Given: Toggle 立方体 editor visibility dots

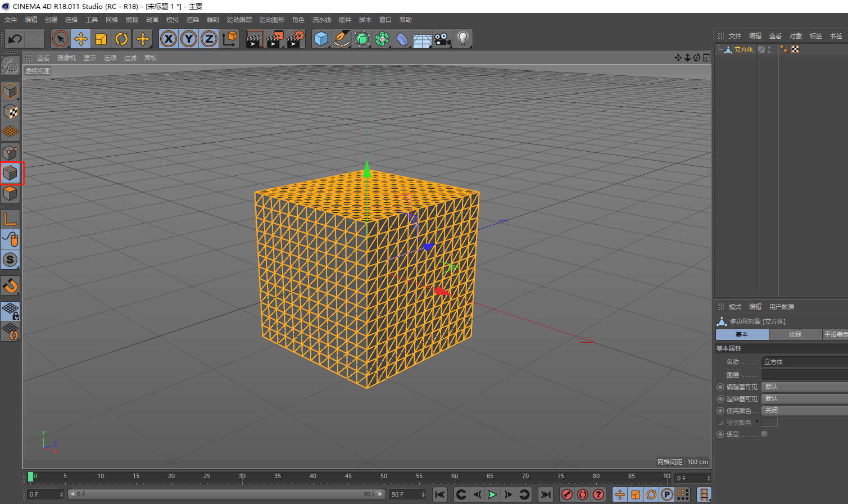Looking at the screenshot, I should pos(769,49).
